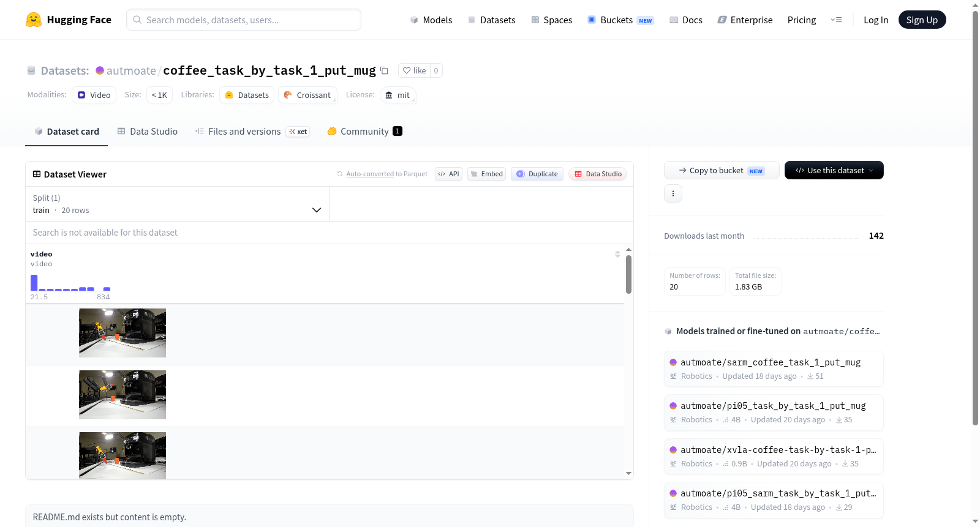Click the README.md exists but content is empty text
The height and width of the screenshot is (527, 980).
[x=110, y=517]
